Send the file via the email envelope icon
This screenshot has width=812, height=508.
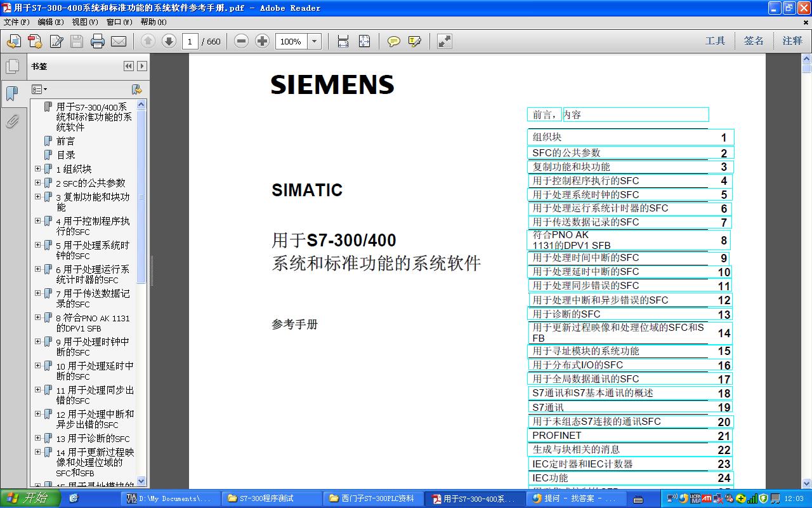coord(119,41)
